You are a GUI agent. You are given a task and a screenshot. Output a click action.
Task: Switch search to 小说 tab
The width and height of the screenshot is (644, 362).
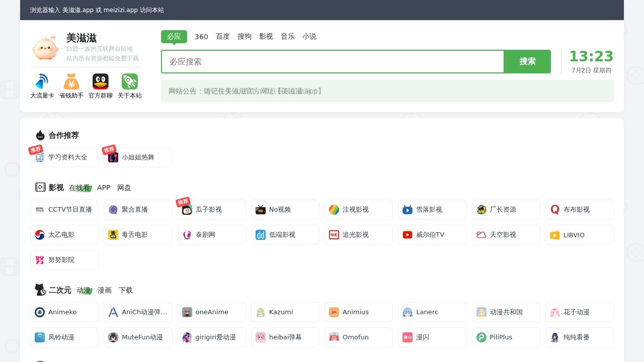point(309,37)
